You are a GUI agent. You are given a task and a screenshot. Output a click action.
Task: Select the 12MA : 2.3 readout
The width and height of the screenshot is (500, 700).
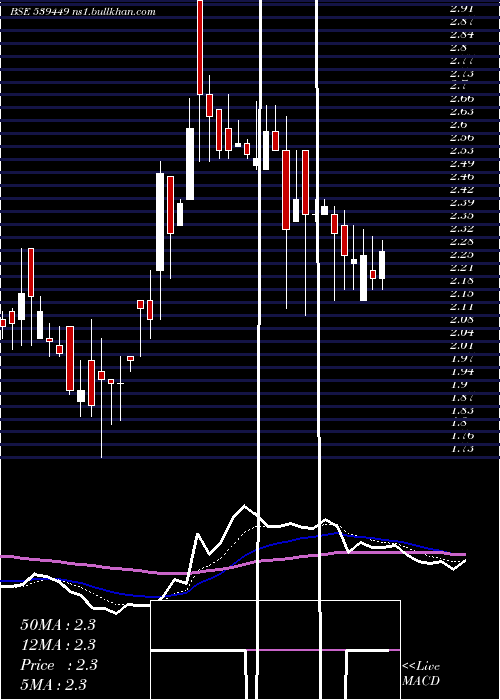[x=58, y=645]
